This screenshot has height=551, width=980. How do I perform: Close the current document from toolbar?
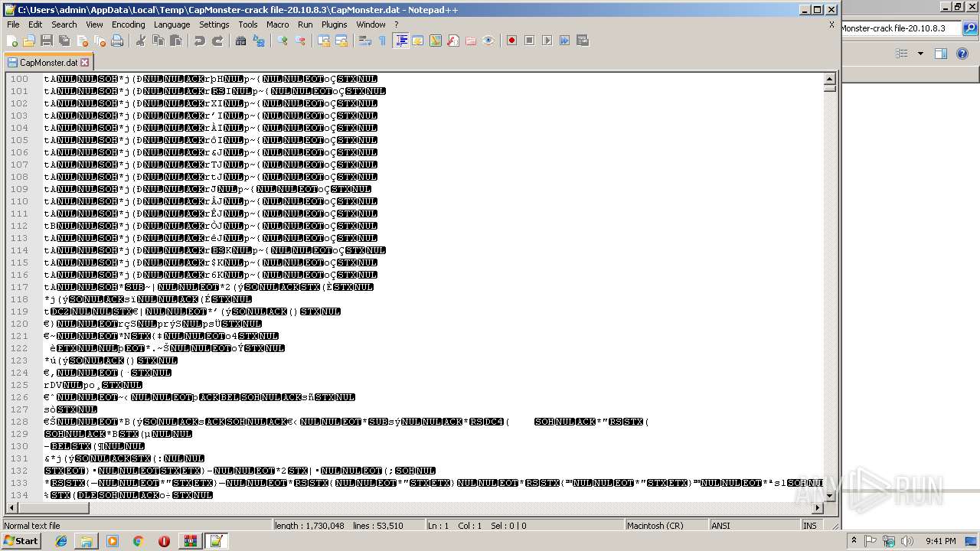(82, 41)
